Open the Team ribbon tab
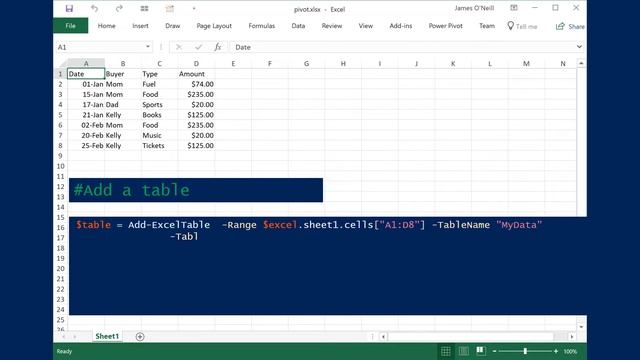Image resolution: width=640 pixels, height=360 pixels. [487, 26]
